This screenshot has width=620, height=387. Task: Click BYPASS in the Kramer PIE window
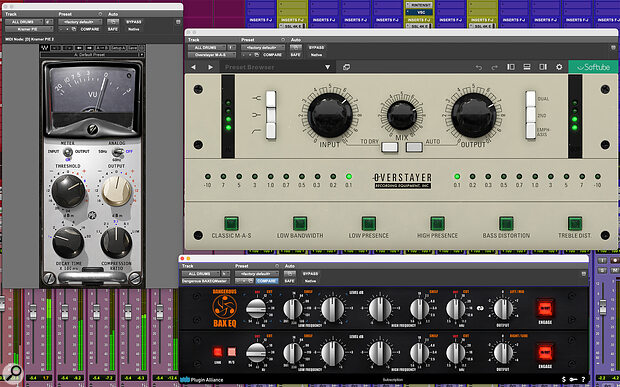(134, 22)
